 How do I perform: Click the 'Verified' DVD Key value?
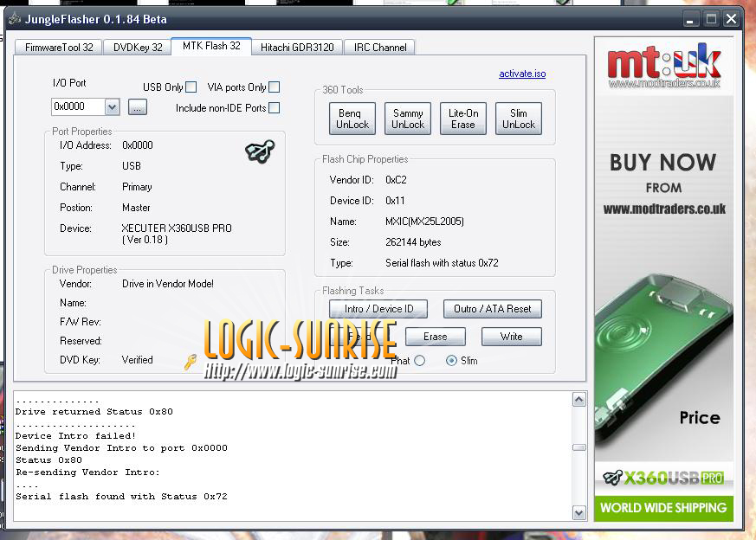(138, 360)
